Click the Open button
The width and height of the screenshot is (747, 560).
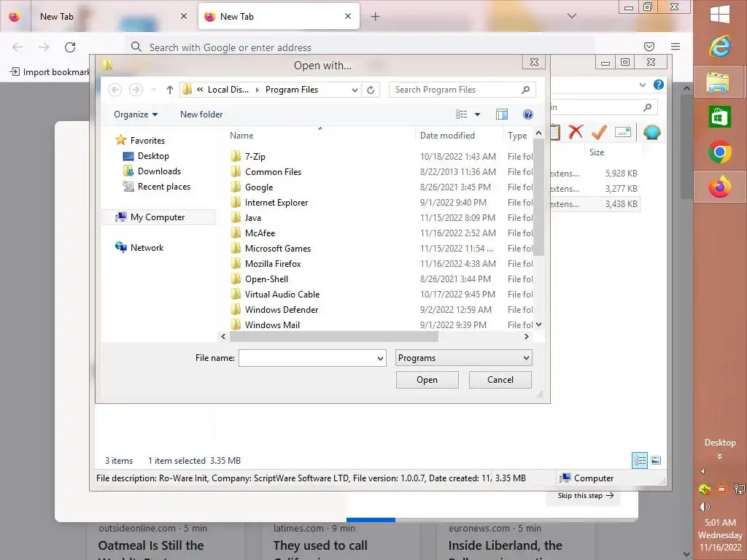pyautogui.click(x=427, y=379)
